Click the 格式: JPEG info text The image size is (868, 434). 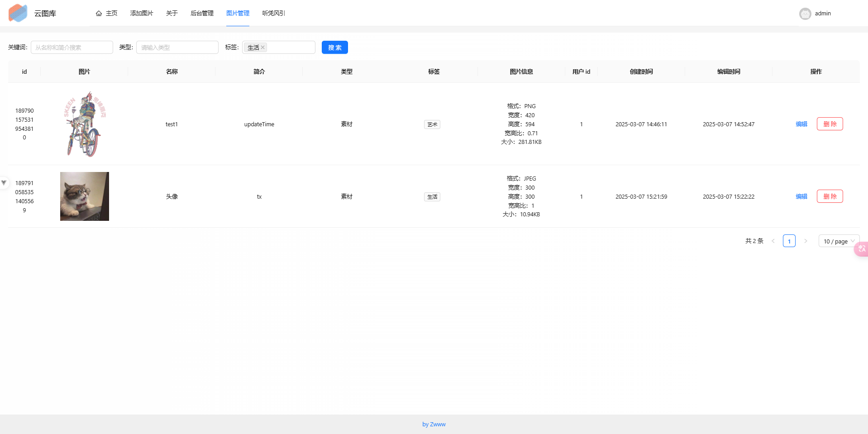[521, 178]
